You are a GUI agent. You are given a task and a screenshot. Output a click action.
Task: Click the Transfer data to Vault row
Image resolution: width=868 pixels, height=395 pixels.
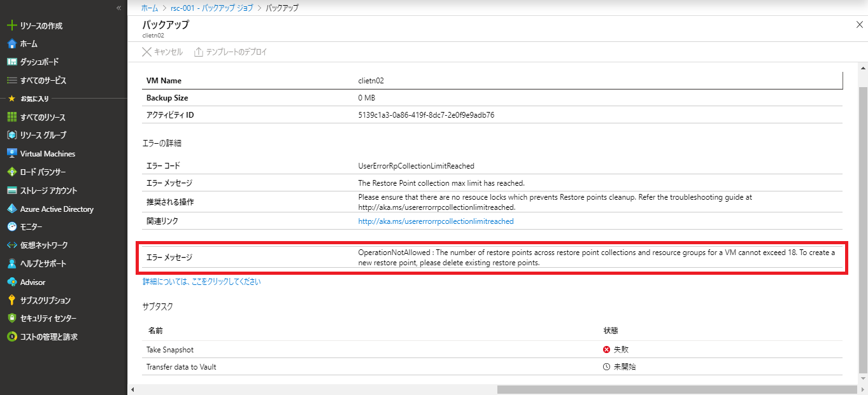tap(492, 366)
